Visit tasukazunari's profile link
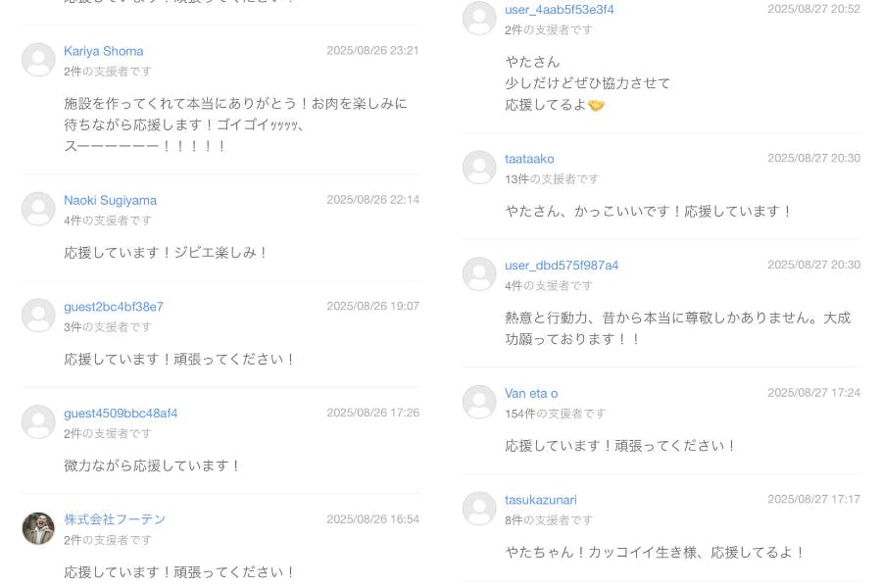882x588 pixels. pos(541,500)
